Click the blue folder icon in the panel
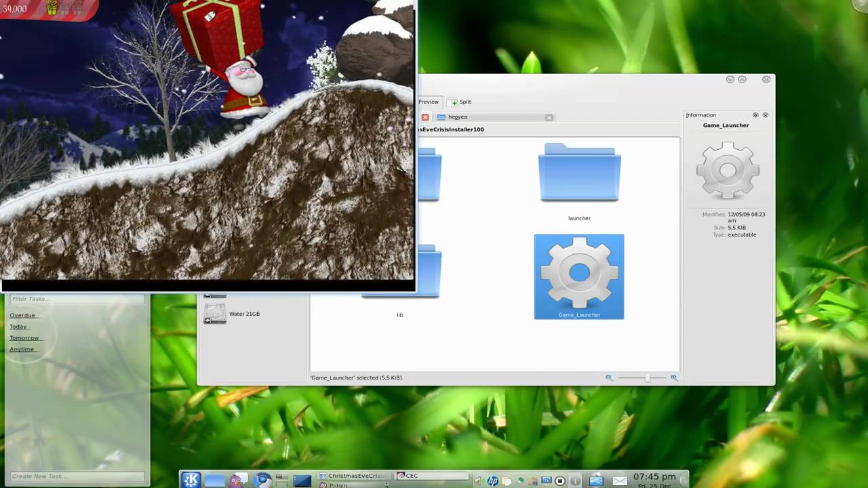Screen dimensions: 868x488 coord(214,481)
